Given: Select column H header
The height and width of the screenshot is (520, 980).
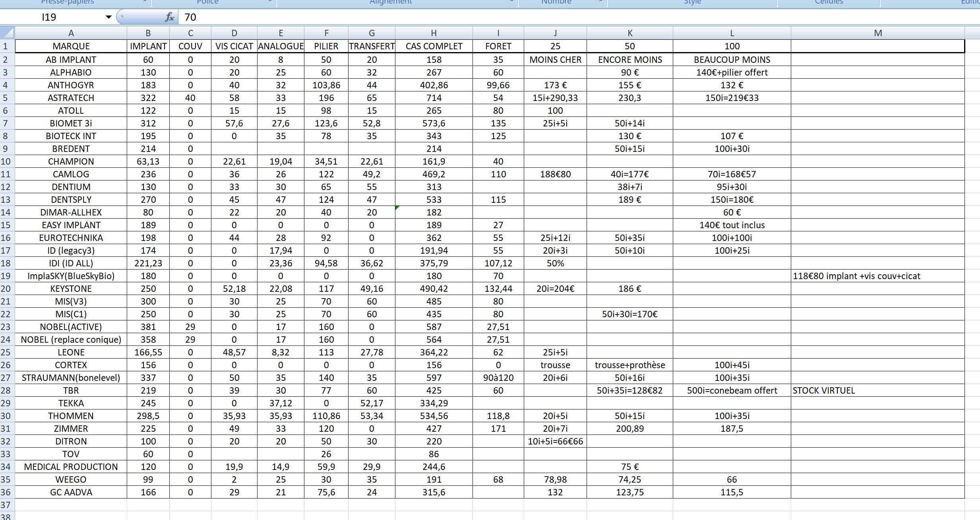Looking at the screenshot, I should click(x=434, y=33).
